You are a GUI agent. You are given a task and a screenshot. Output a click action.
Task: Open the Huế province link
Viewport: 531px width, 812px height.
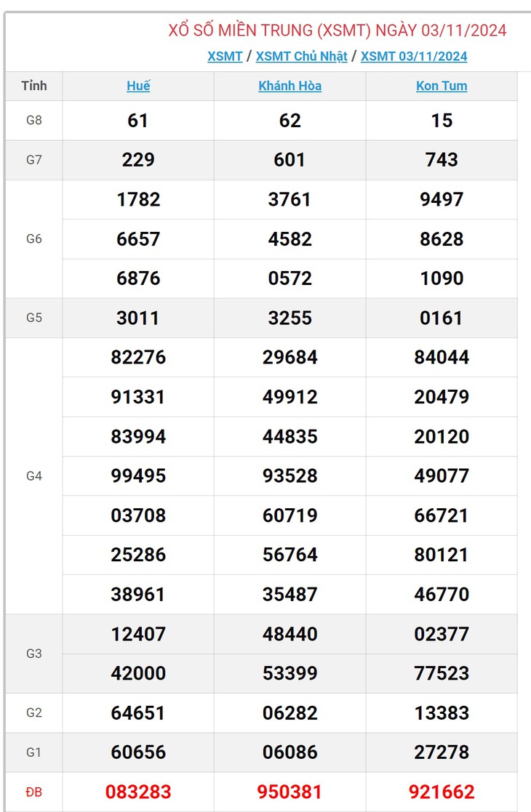pos(138,86)
